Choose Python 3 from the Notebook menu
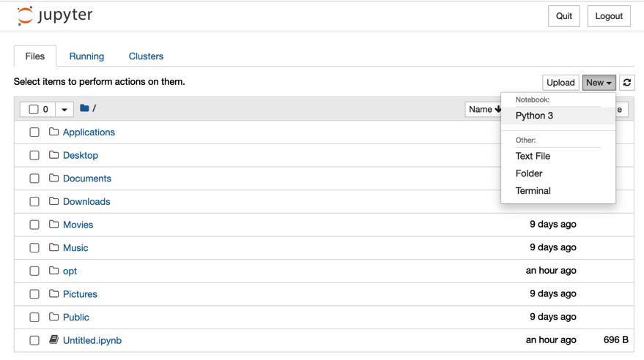The image size is (644, 360). [x=534, y=116]
